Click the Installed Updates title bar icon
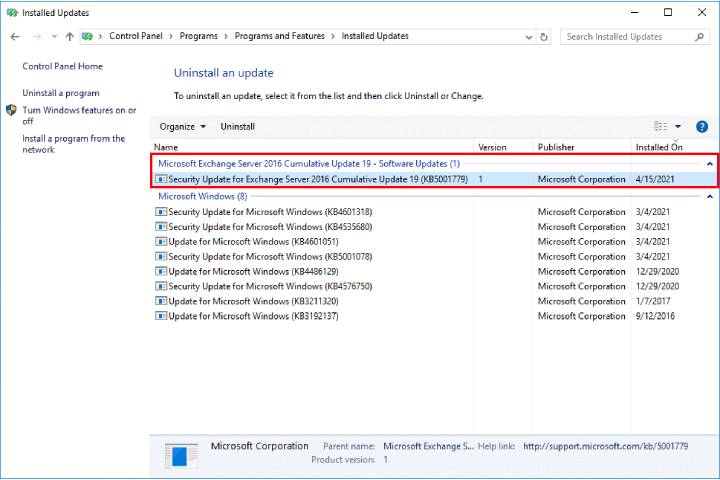The width and height of the screenshot is (720, 480). (12, 13)
